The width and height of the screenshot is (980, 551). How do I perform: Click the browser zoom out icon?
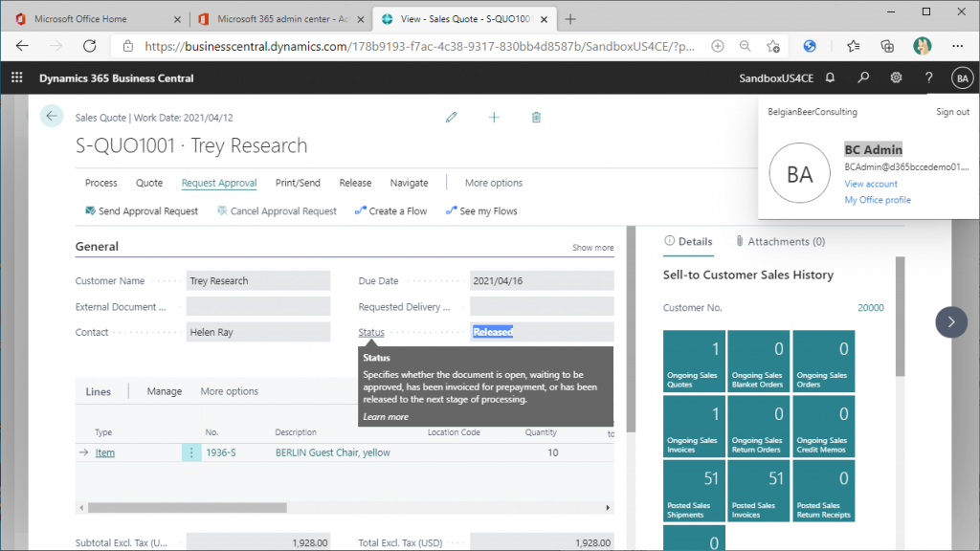(x=745, y=46)
